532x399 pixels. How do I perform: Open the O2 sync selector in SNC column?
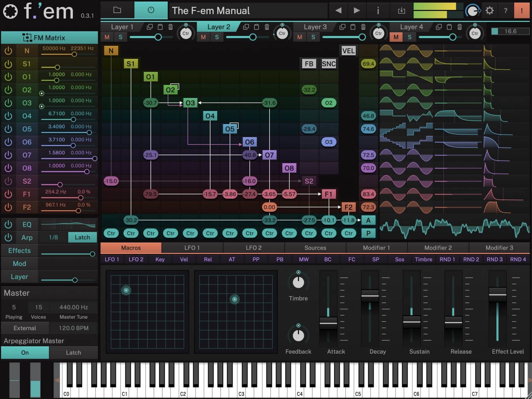(329, 103)
